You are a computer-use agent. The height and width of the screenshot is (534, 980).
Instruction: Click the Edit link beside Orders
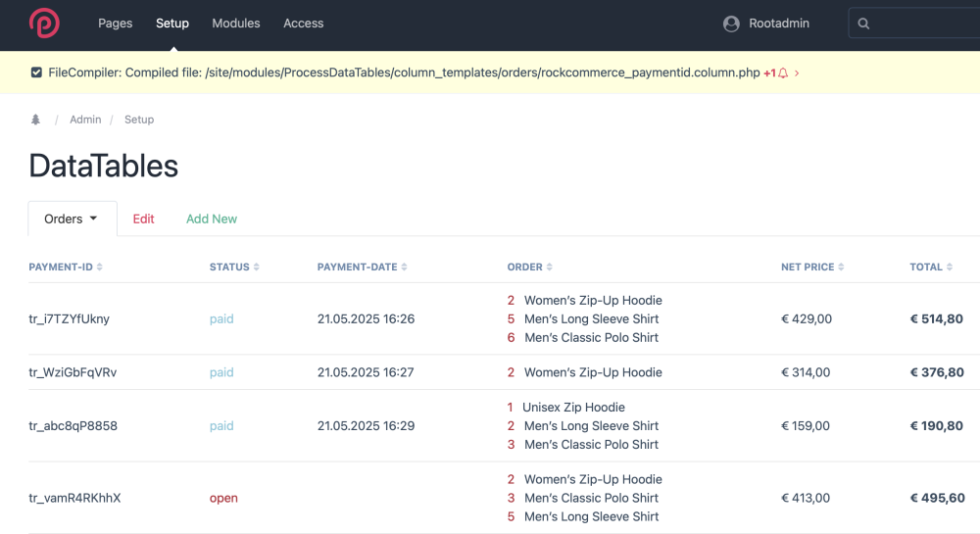click(144, 218)
